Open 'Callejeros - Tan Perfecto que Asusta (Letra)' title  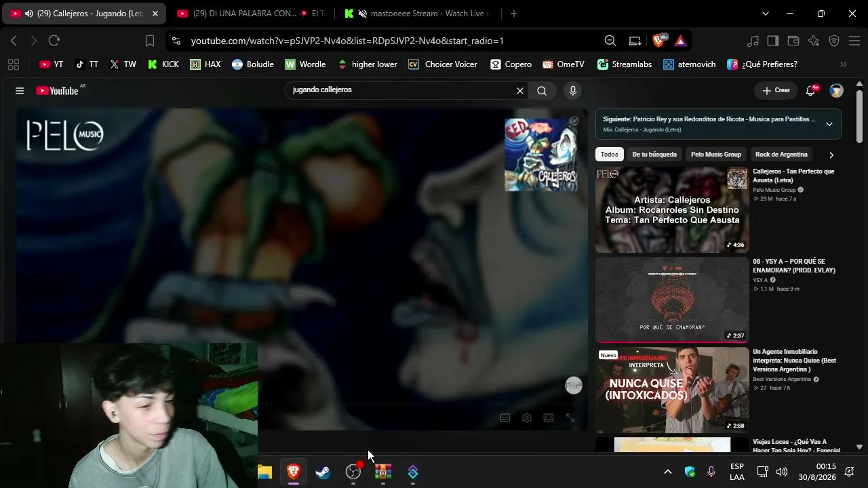(793, 176)
